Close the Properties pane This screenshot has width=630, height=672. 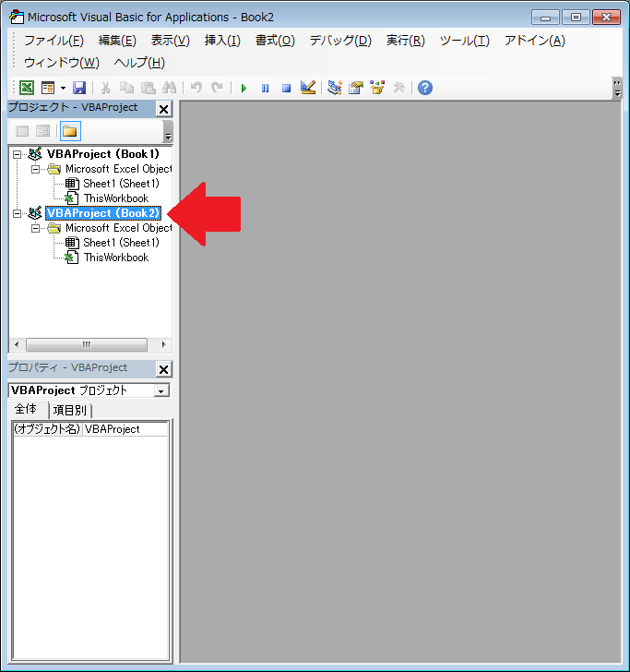163,369
